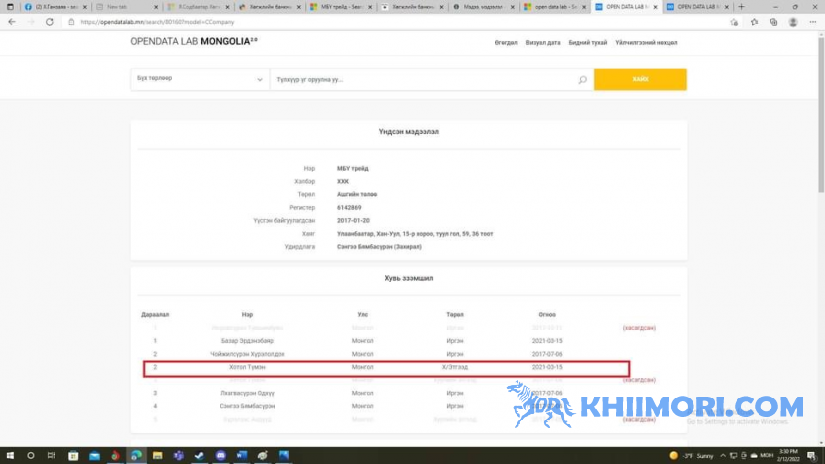
Task: Click the Х/Этгээд type cell for Хотол Түмэн
Action: point(455,367)
